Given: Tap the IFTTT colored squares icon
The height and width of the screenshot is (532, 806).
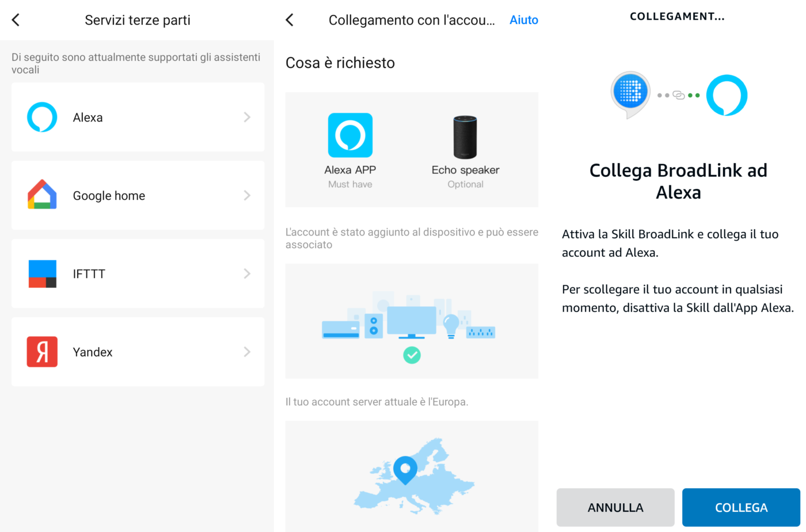Looking at the screenshot, I should coord(42,273).
